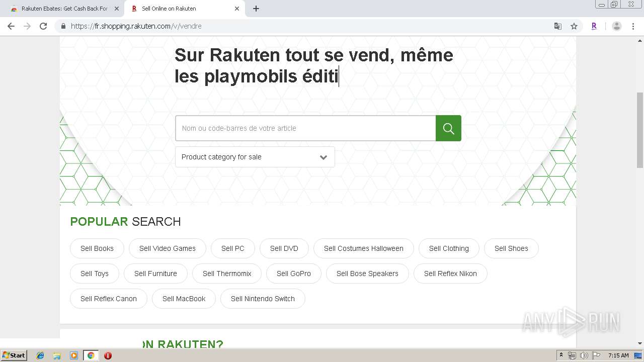Open the Sell Furniture tag

(155, 274)
